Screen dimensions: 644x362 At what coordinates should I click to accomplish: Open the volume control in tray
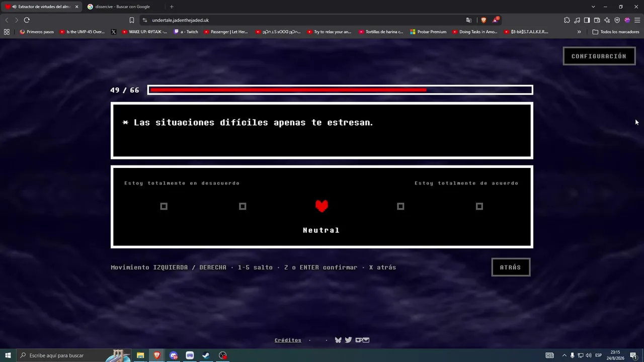click(589, 355)
